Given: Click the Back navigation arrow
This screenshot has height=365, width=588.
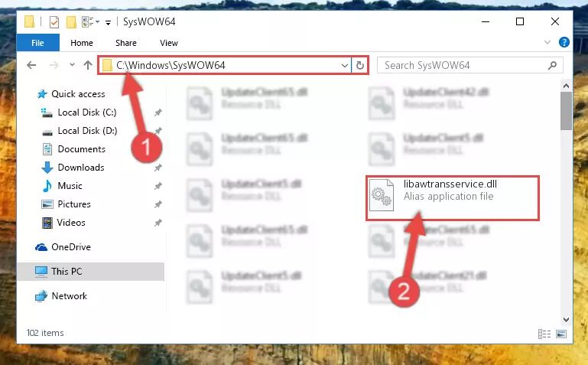Looking at the screenshot, I should point(31,65).
